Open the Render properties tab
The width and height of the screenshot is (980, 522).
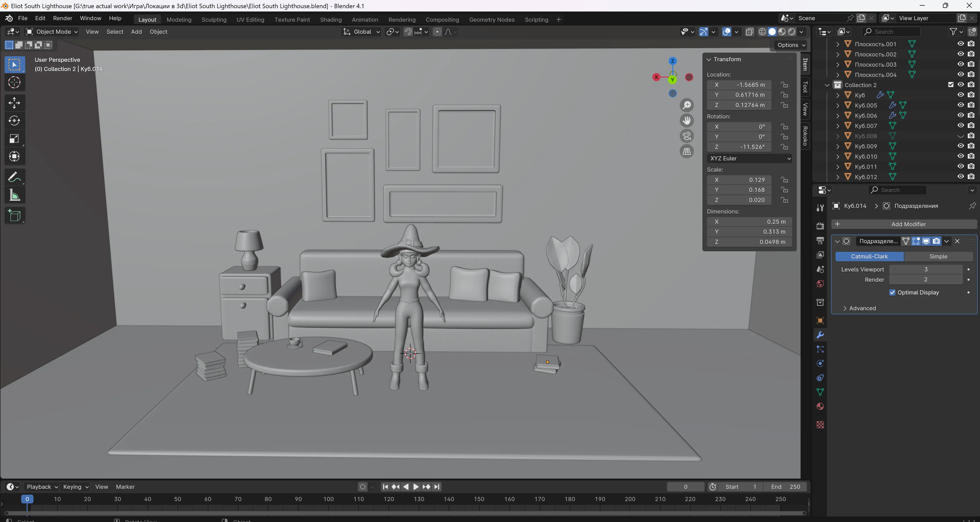(x=820, y=226)
